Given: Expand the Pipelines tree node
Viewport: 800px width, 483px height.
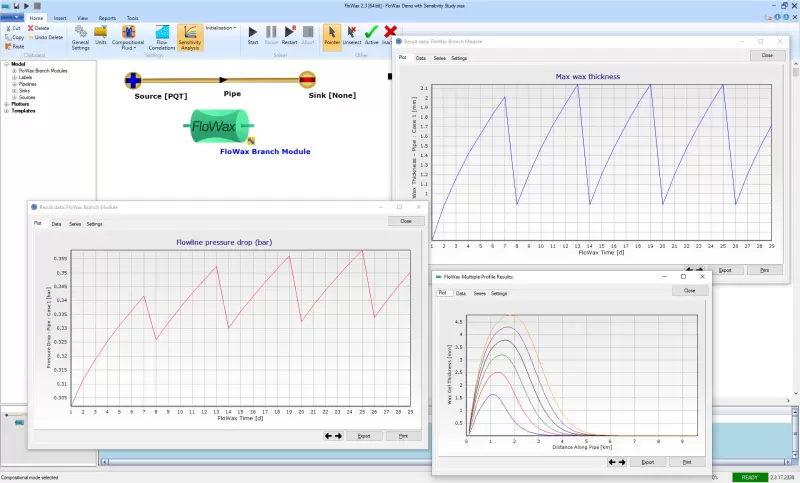Looking at the screenshot, I should click(14, 84).
